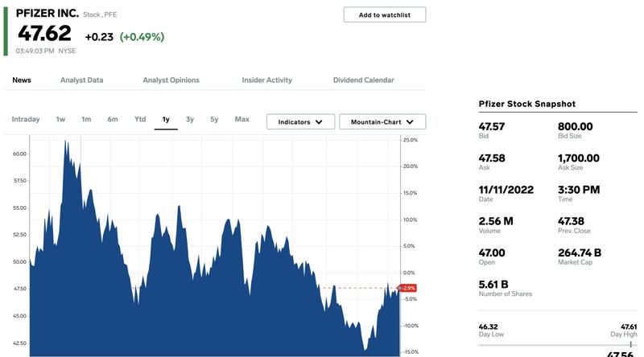The height and width of the screenshot is (357, 644).
Task: Open the Analyst Opinions tab
Action: pyautogui.click(x=171, y=80)
